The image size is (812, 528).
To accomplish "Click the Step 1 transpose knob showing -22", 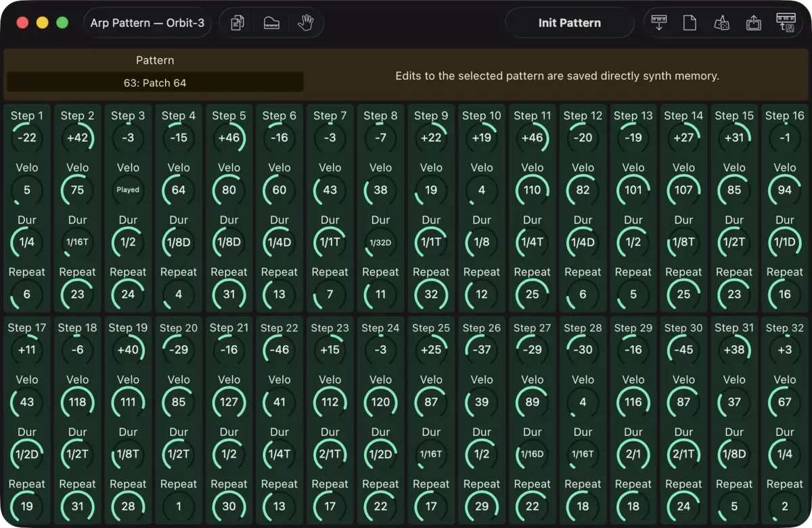I will click(27, 137).
